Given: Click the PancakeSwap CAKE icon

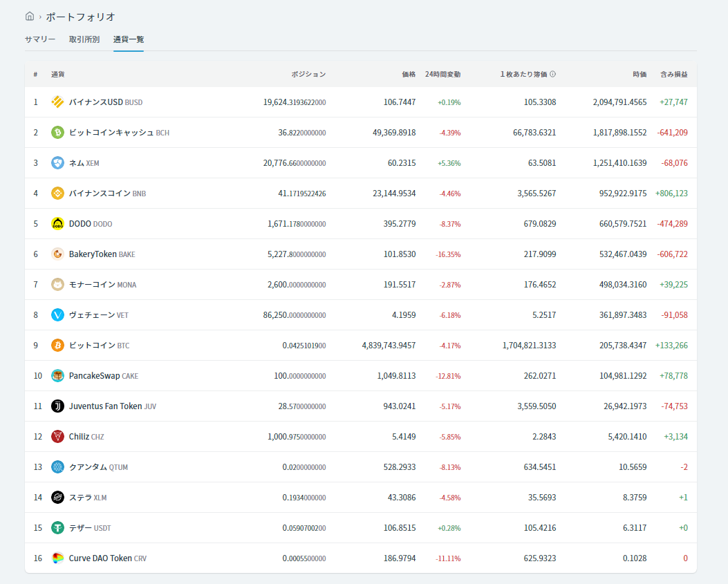Looking at the screenshot, I should [57, 375].
